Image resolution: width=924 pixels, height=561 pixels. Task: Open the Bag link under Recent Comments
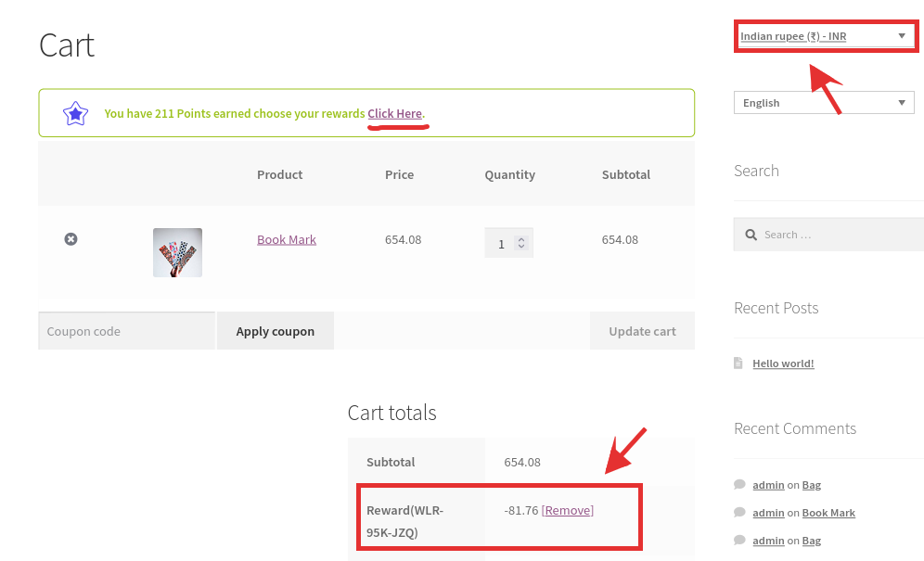811,484
